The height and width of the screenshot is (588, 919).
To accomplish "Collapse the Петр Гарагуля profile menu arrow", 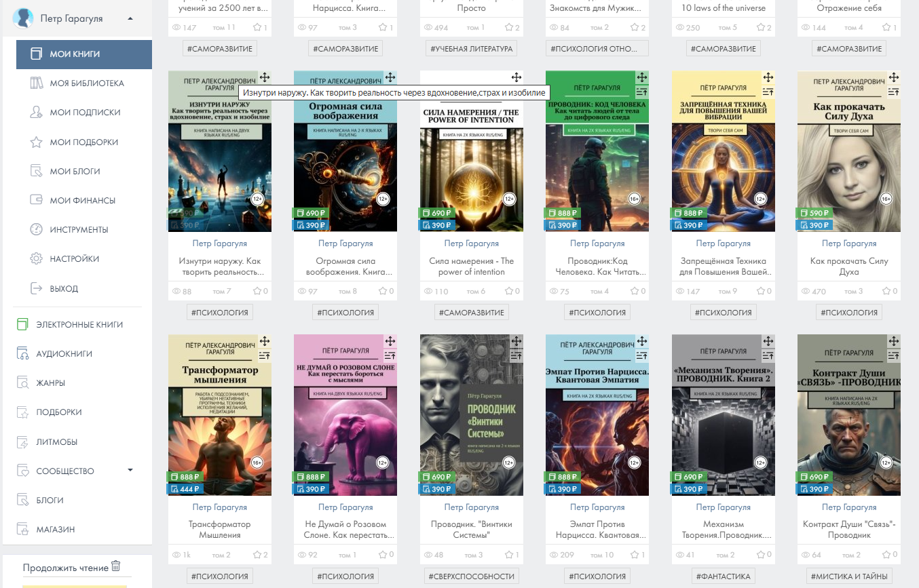I will [130, 18].
